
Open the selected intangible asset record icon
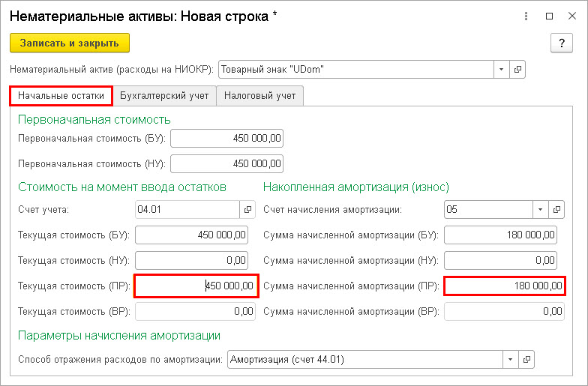(x=517, y=69)
